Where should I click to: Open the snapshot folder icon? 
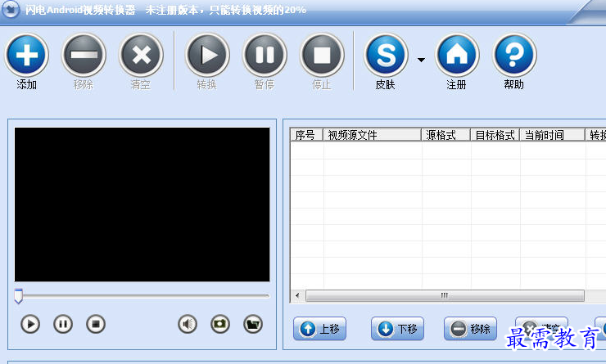pyautogui.click(x=253, y=324)
